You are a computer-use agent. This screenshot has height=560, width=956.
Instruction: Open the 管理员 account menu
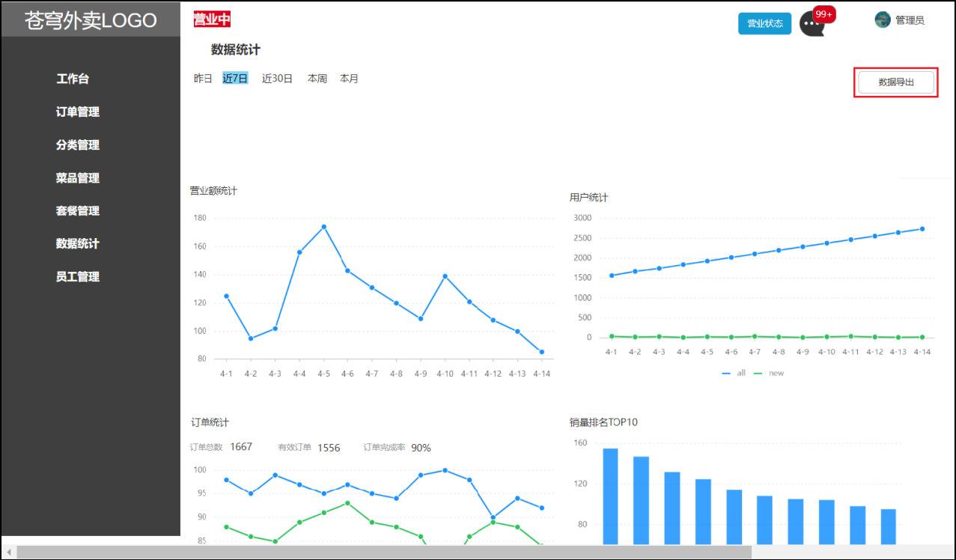click(x=910, y=20)
